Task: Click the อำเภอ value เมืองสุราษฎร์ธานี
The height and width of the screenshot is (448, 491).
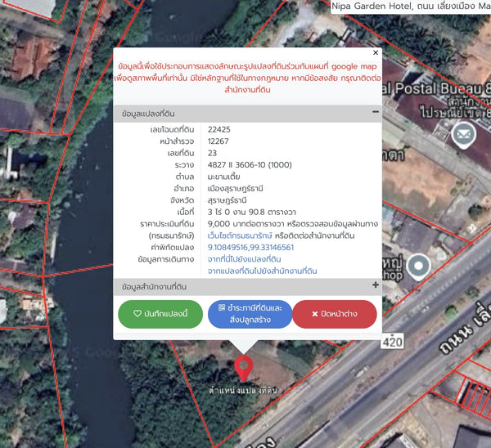Action: pos(235,189)
